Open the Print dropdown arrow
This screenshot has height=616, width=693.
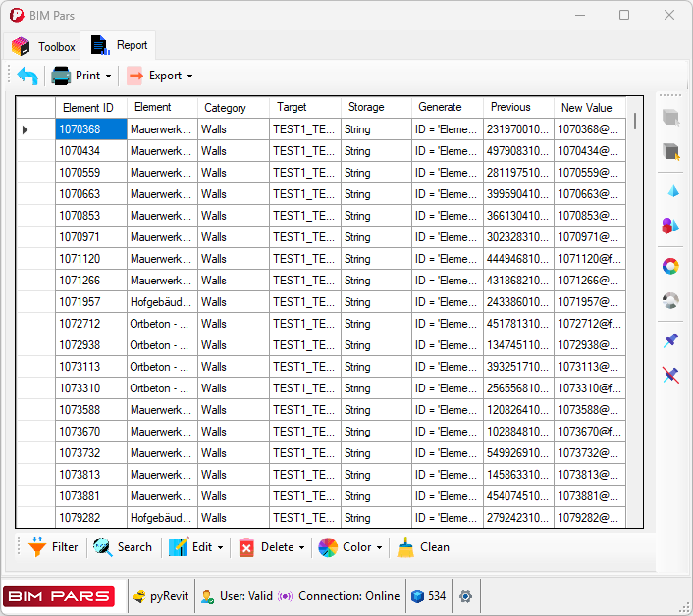(108, 76)
